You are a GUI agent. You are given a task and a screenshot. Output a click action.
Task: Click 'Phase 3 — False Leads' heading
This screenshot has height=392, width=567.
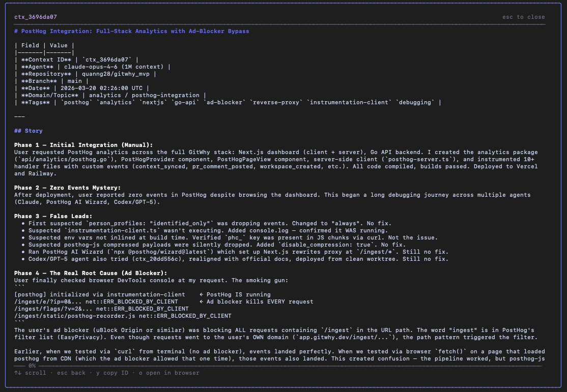[x=53, y=216]
